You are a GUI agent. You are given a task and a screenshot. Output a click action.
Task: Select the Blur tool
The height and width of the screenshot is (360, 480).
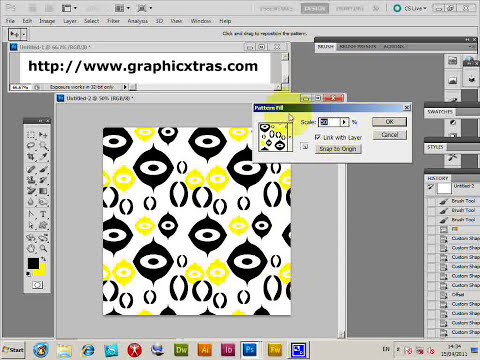[x=31, y=202]
